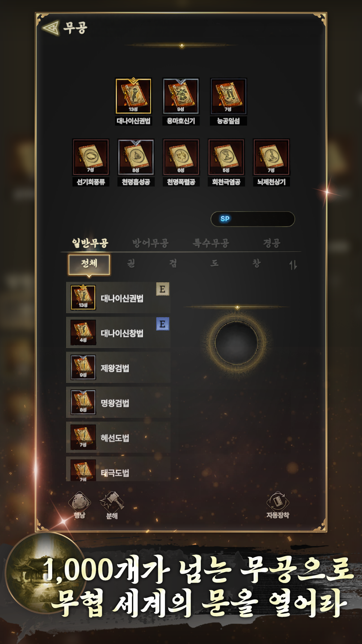
Task: Select the 용마호신기 skill book icon
Action: [x=181, y=96]
